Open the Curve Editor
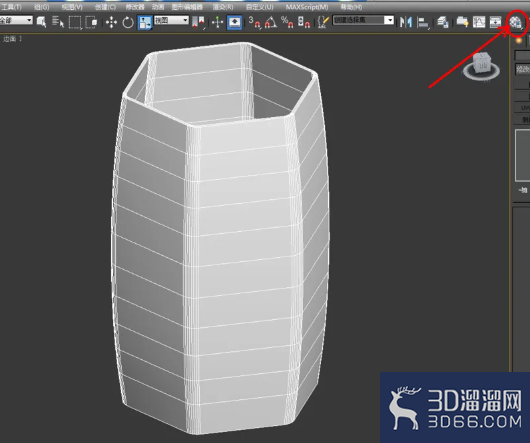 pos(479,22)
